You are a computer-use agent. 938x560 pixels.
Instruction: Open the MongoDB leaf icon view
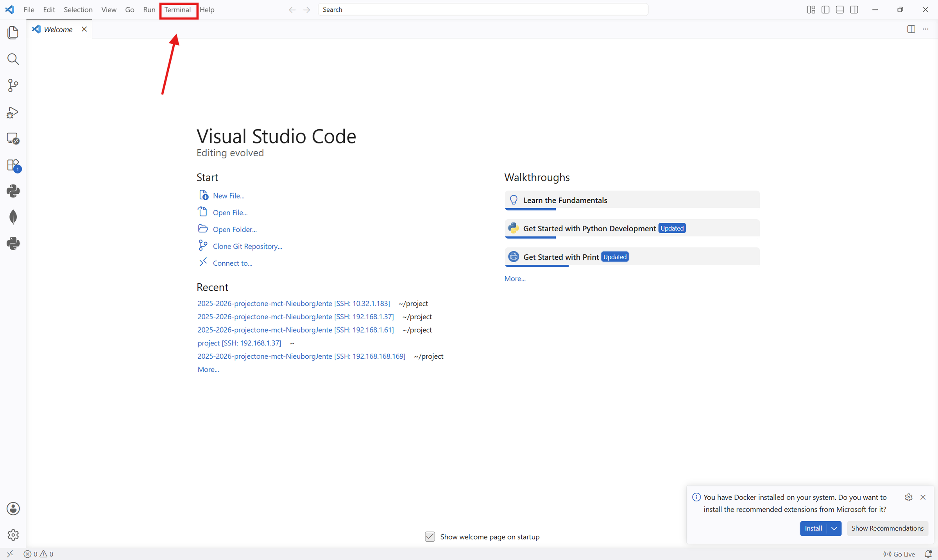coord(13,217)
